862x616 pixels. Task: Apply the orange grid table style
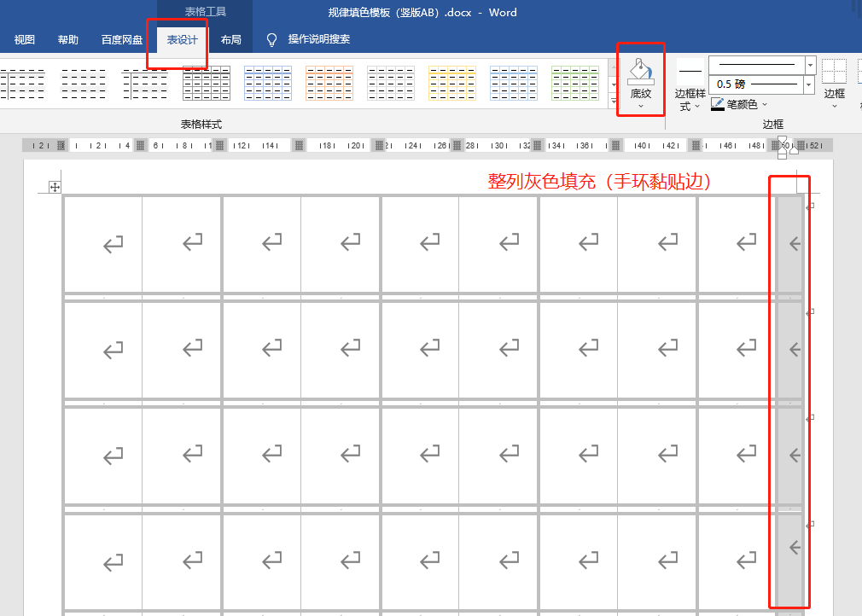coord(329,83)
